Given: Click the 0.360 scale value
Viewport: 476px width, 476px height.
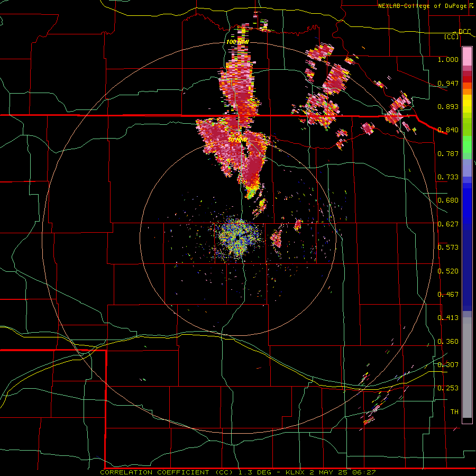Looking at the screenshot, I should point(448,342).
